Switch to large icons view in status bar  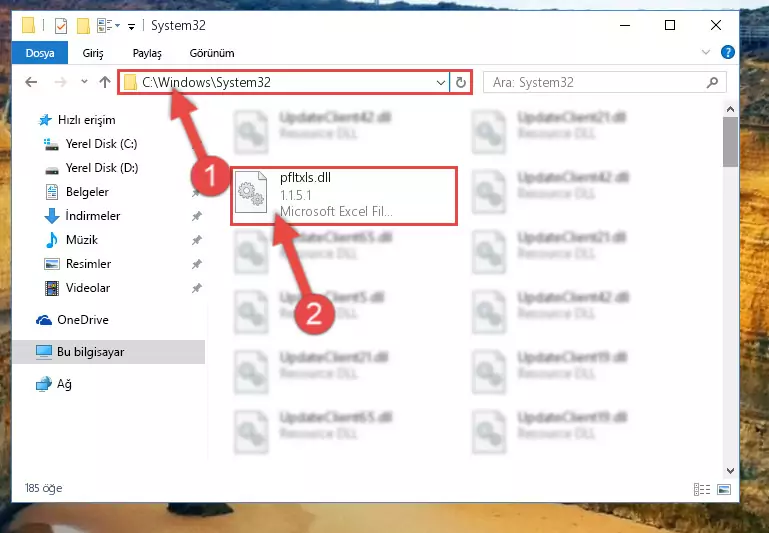[x=724, y=489]
